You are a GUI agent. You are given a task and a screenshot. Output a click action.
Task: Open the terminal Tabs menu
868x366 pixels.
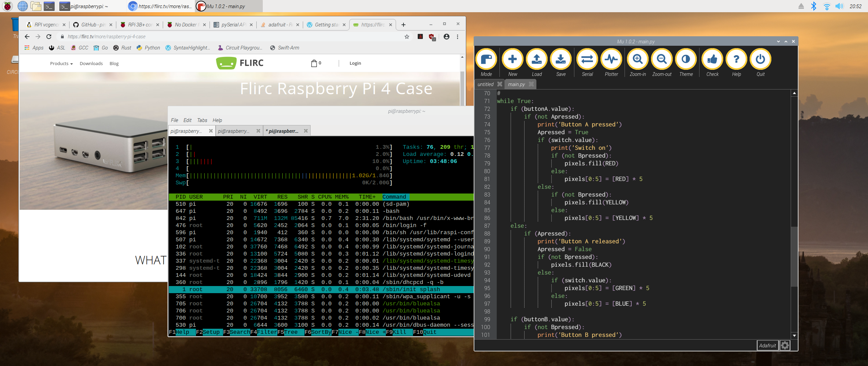[x=202, y=120]
